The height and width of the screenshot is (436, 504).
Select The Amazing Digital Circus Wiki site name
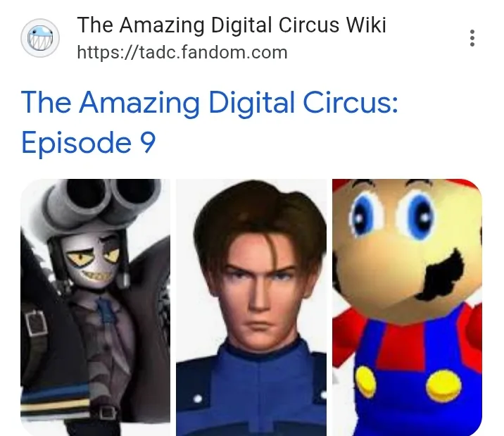(x=232, y=25)
